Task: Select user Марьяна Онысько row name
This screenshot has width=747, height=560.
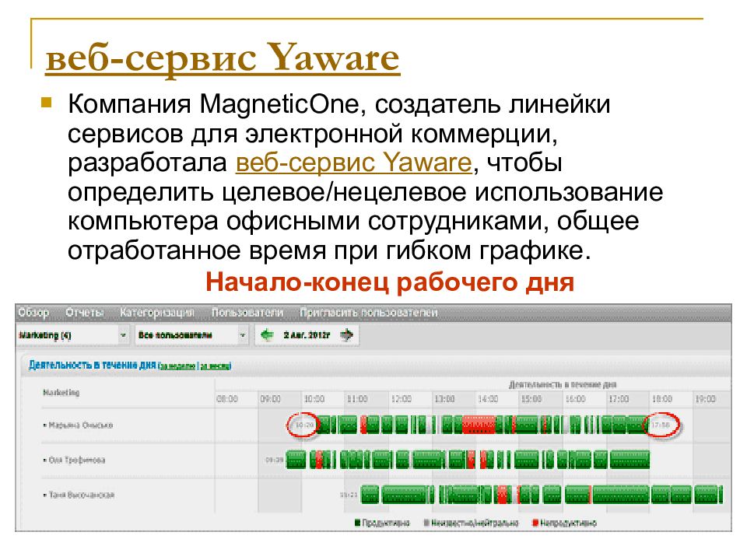Action: 80,425
